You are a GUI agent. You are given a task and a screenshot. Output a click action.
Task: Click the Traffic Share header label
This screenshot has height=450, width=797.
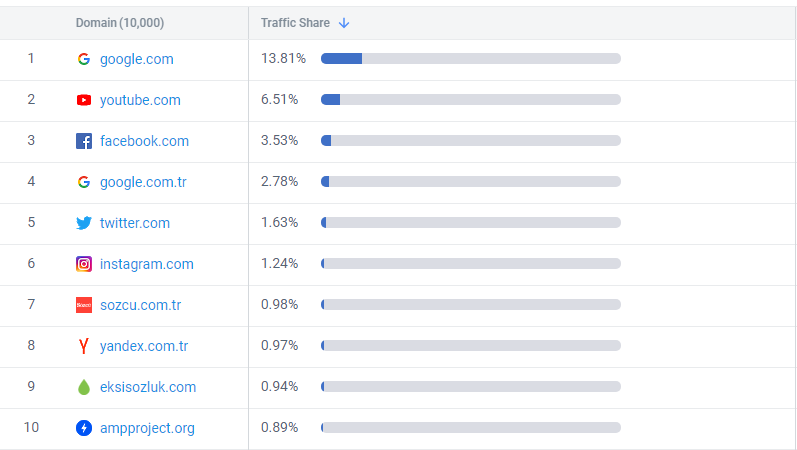click(295, 23)
